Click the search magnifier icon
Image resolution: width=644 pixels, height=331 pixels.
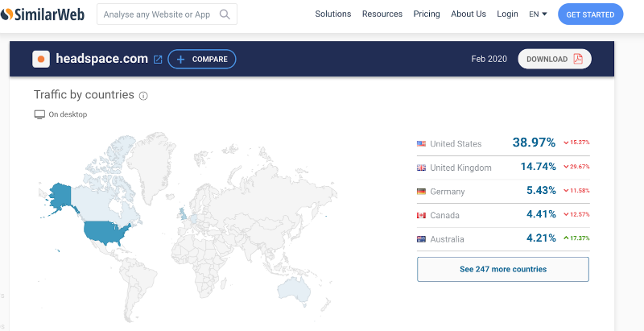click(225, 14)
